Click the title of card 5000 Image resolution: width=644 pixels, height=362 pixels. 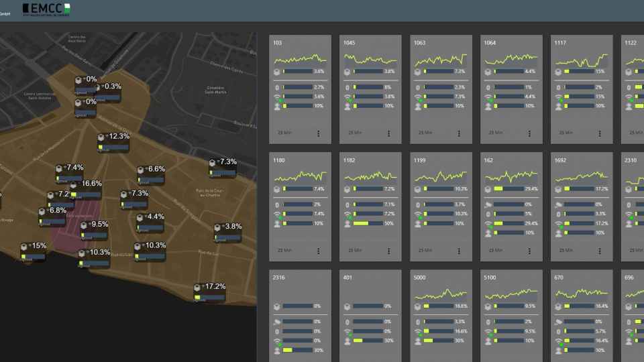point(420,278)
